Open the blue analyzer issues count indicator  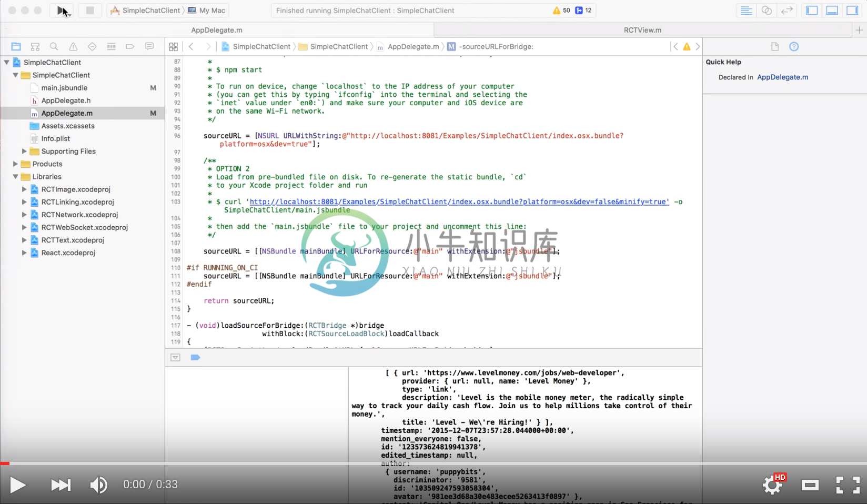pyautogui.click(x=583, y=11)
